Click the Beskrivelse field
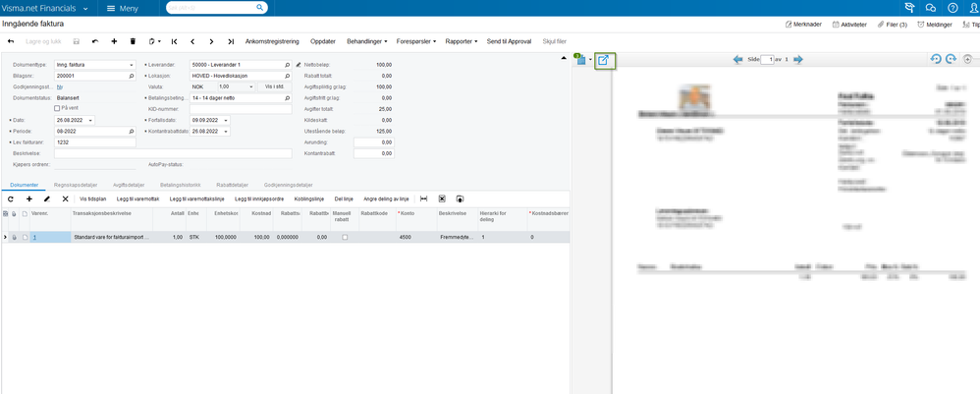 pos(173,153)
